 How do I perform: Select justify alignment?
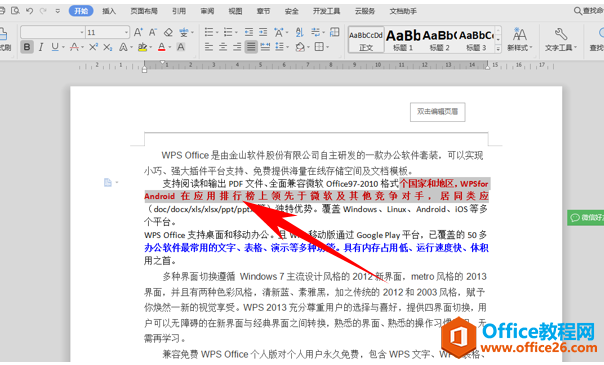point(251,47)
